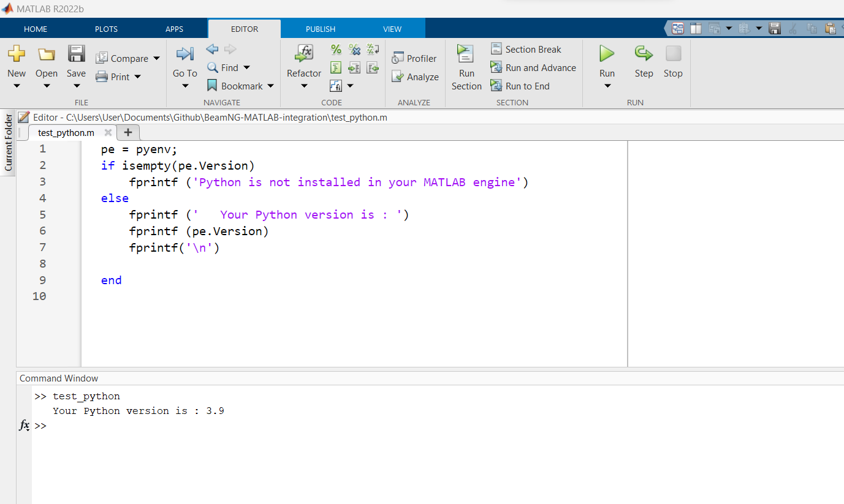Expand the Refactor dropdown arrow
Screen dimensions: 844x504
[x=304, y=86]
